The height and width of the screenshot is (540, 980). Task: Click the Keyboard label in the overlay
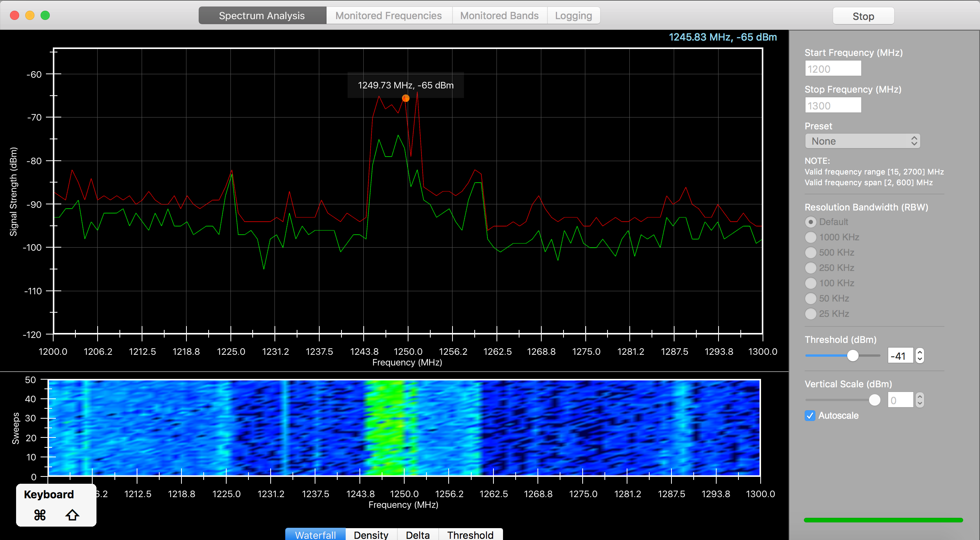tap(49, 494)
